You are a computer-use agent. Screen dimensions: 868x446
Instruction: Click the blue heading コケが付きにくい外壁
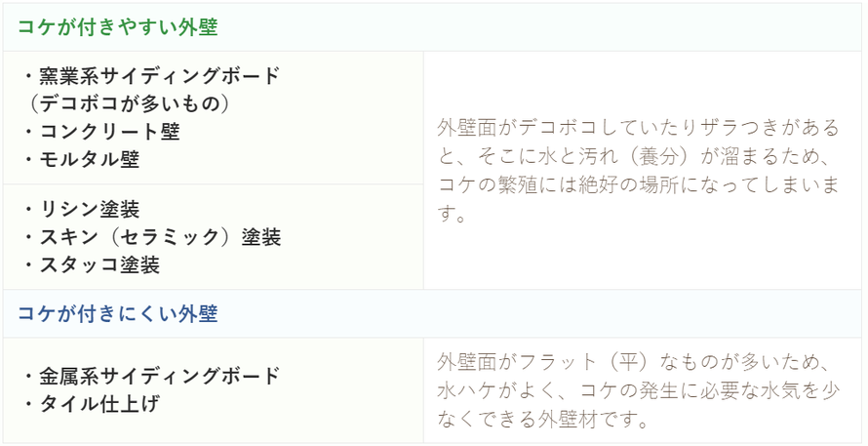[117, 313]
